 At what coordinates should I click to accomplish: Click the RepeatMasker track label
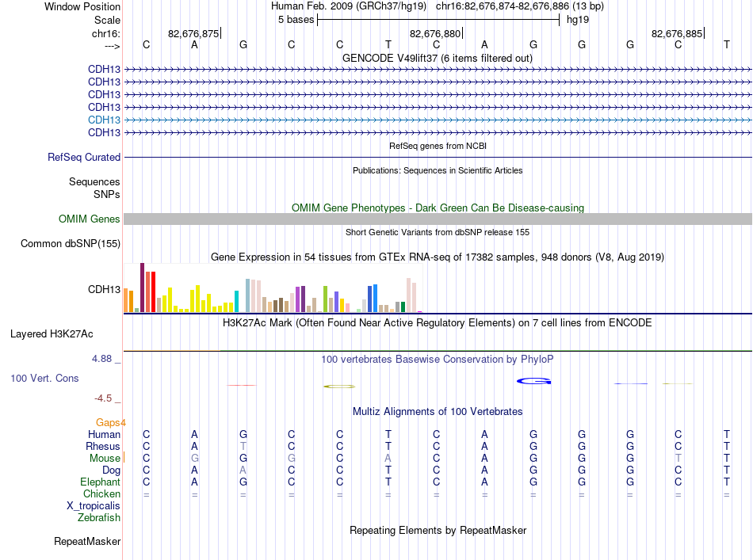tap(87, 541)
